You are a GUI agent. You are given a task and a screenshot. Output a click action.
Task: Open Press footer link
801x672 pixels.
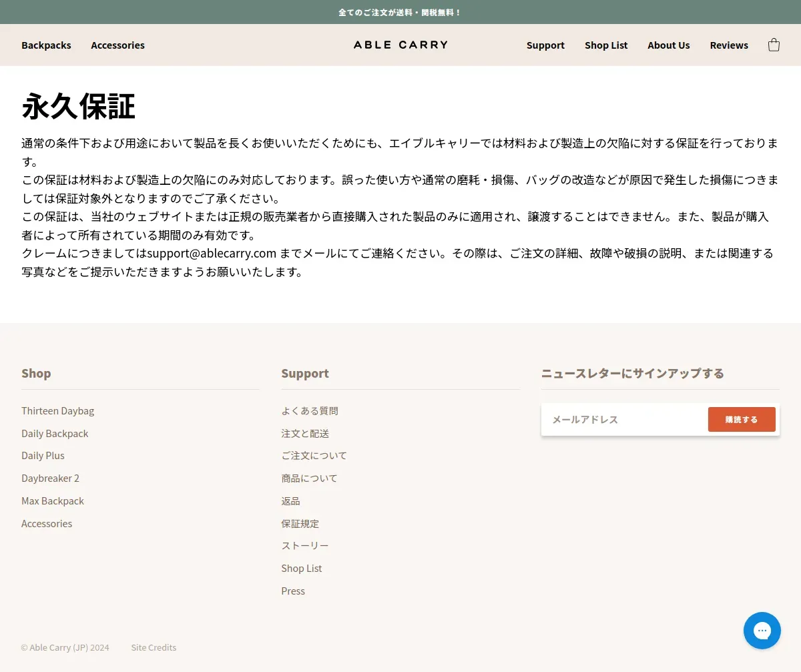click(293, 591)
